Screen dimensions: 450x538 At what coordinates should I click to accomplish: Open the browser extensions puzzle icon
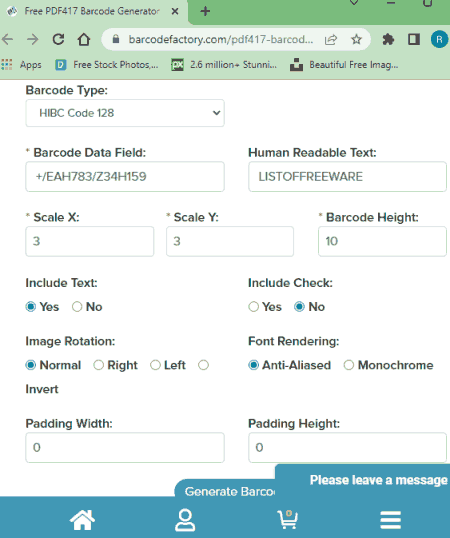(x=388, y=39)
